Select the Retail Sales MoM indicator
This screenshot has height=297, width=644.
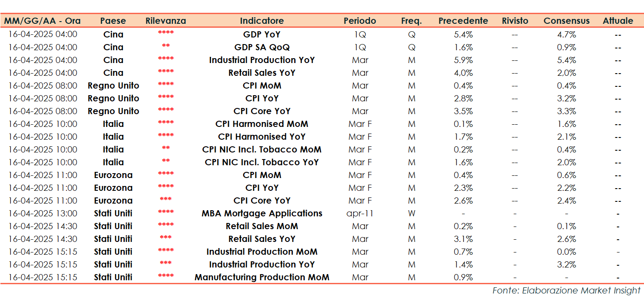pos(262,226)
